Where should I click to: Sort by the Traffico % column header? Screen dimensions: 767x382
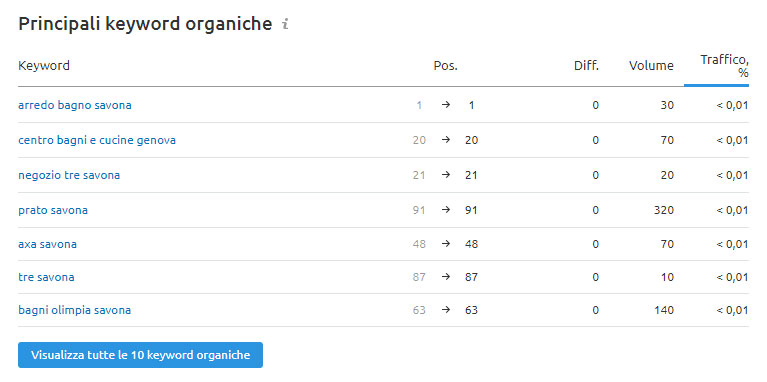pos(724,66)
